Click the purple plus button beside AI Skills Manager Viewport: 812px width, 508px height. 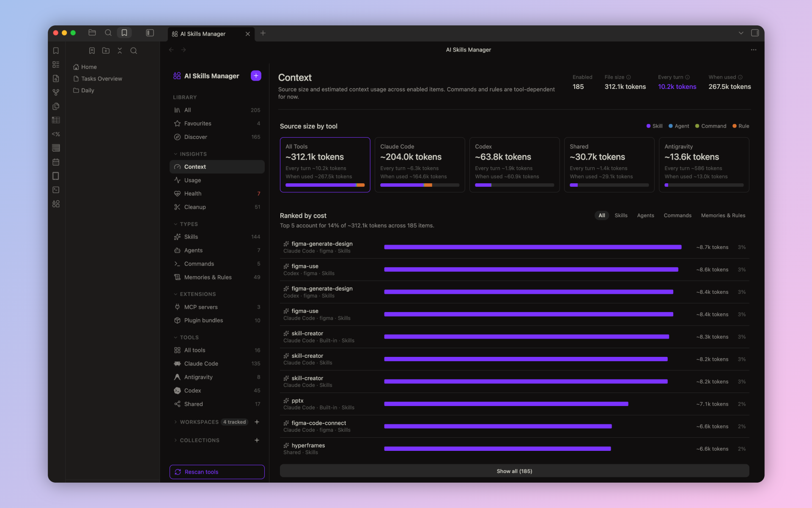[x=256, y=76]
